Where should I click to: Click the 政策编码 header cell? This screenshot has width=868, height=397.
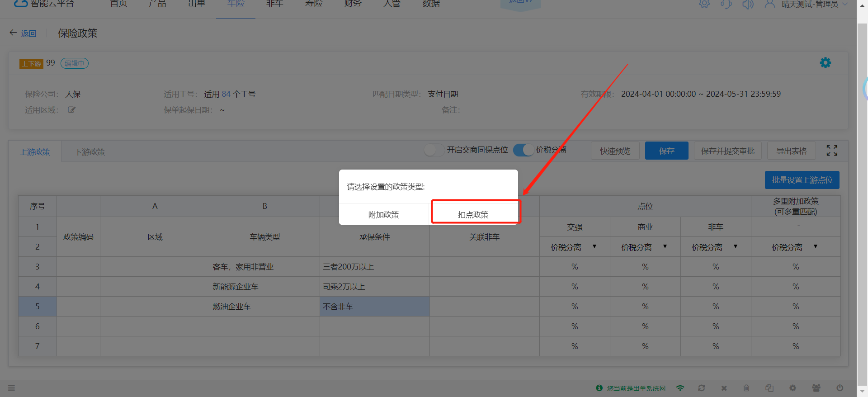(78, 237)
